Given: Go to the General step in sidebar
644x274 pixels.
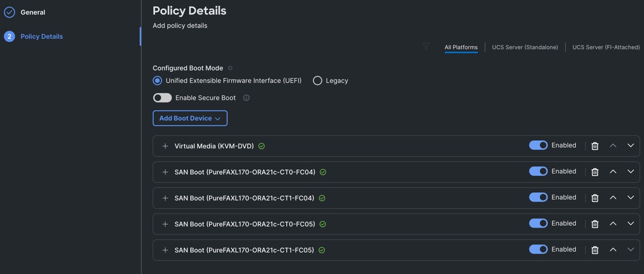Looking at the screenshot, I should [x=33, y=12].
